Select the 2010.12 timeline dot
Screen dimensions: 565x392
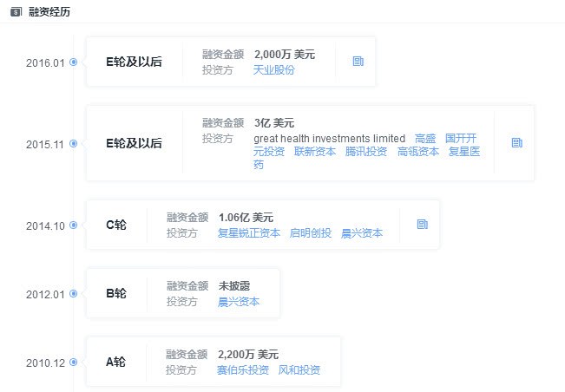coord(74,362)
